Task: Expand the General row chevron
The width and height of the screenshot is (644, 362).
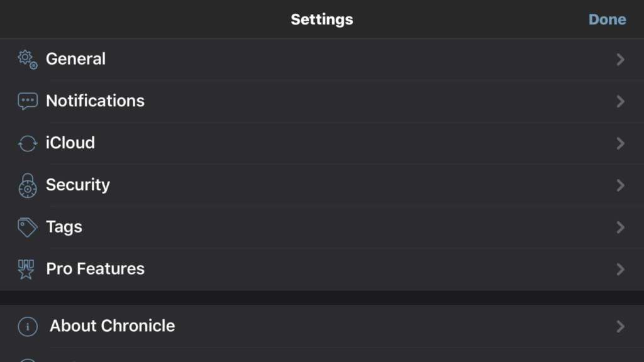Action: point(620,60)
